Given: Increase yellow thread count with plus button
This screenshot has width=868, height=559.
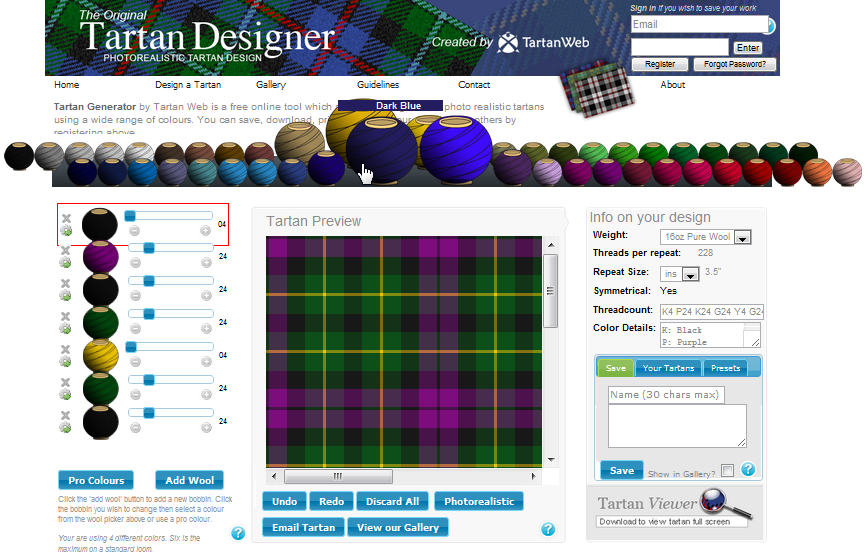Looking at the screenshot, I should 206,362.
